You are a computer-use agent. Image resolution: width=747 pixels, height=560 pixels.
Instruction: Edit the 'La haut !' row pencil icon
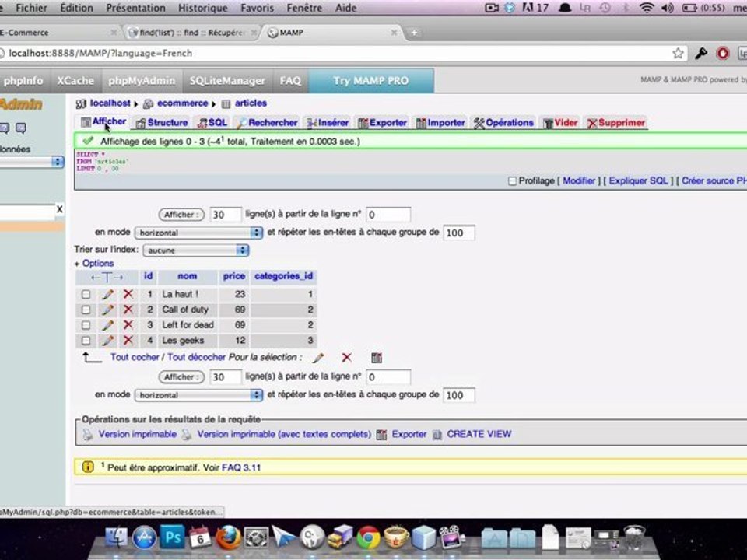[x=107, y=294]
